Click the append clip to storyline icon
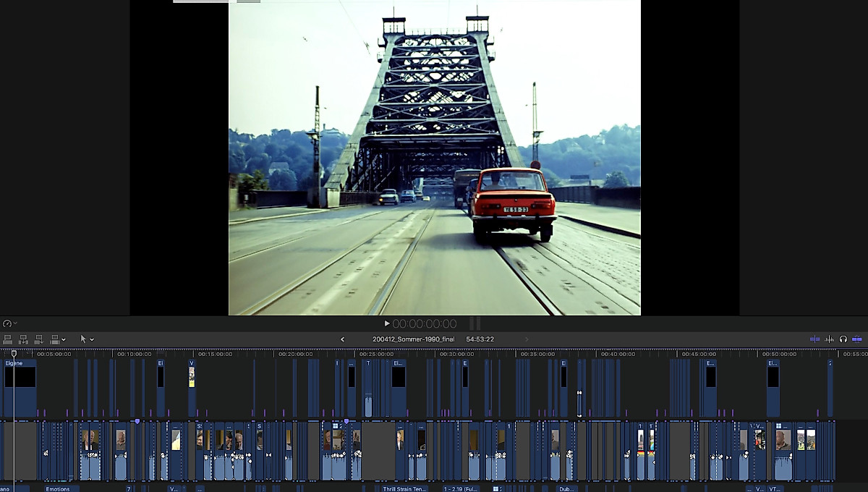 point(38,339)
